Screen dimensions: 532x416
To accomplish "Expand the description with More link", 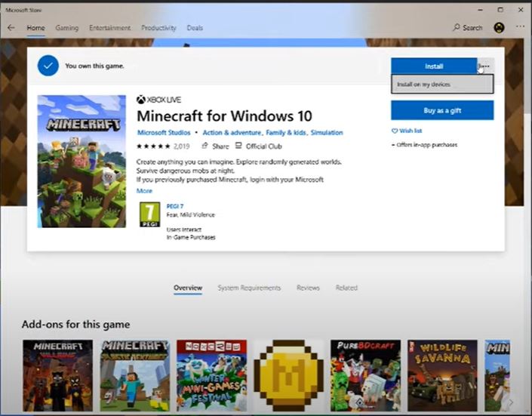I will (x=144, y=191).
